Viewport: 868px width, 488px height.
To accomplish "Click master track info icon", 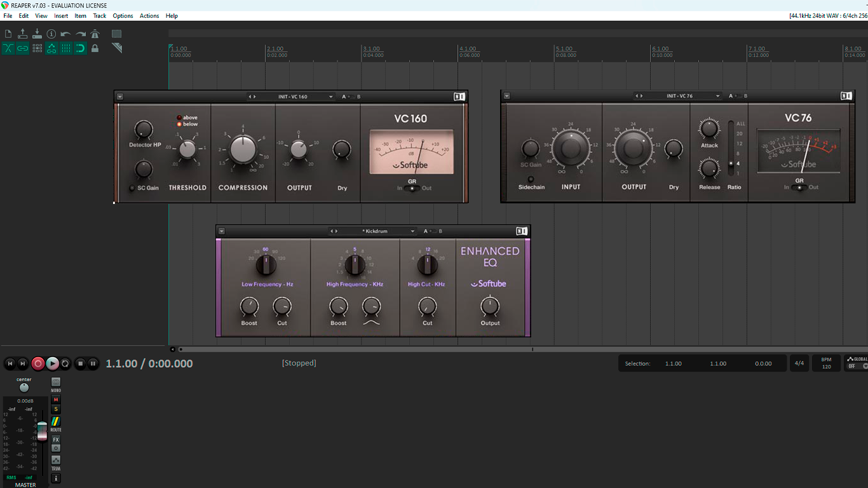I will 56,478.
